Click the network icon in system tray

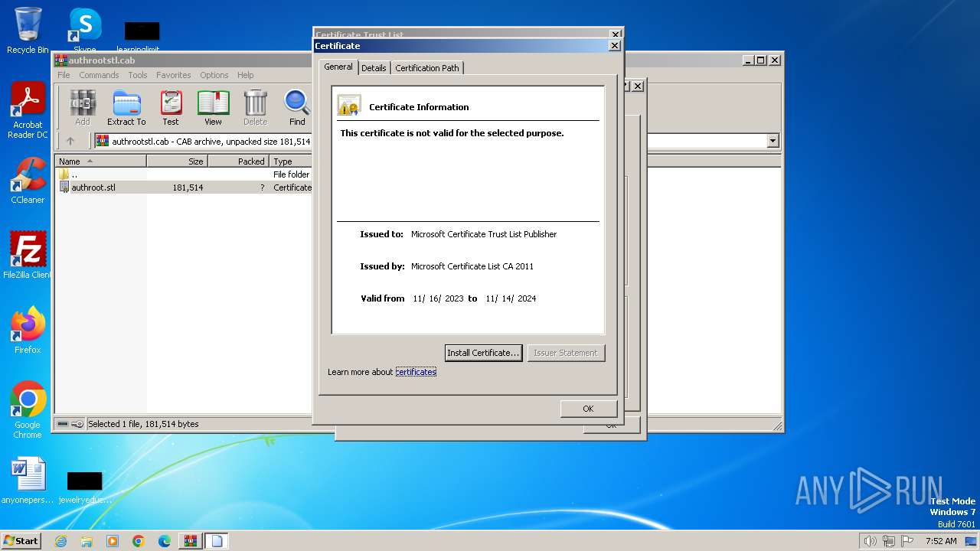coord(888,541)
